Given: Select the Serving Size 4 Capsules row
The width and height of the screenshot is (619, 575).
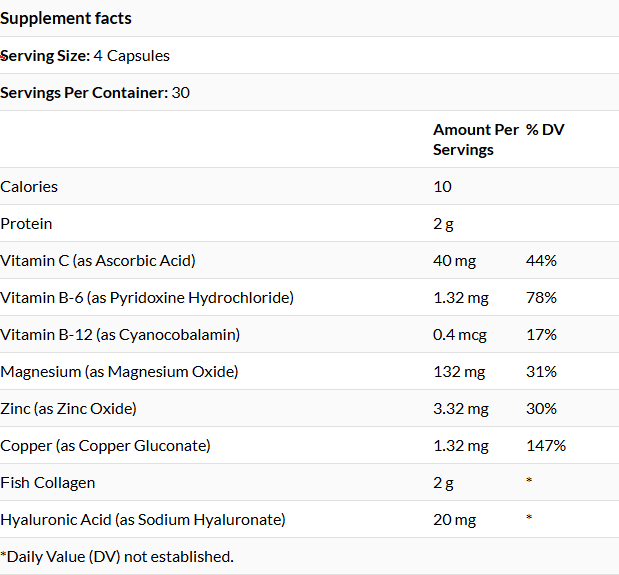Looking at the screenshot, I should [x=310, y=56].
